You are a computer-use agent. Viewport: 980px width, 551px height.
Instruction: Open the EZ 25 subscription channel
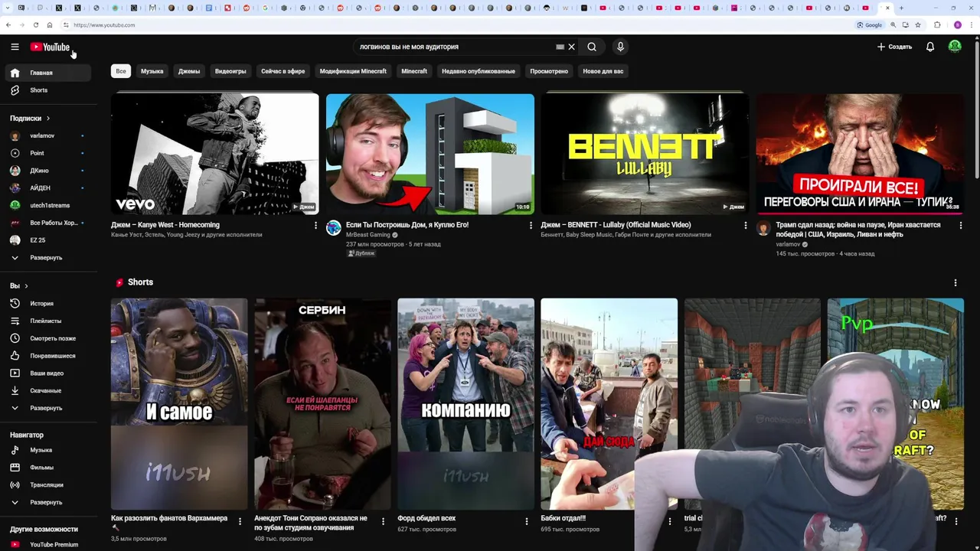pos(47,240)
